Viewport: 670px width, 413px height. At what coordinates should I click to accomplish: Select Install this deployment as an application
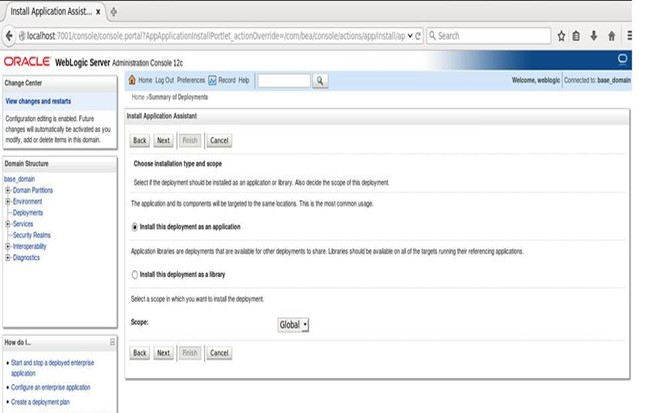(x=135, y=227)
